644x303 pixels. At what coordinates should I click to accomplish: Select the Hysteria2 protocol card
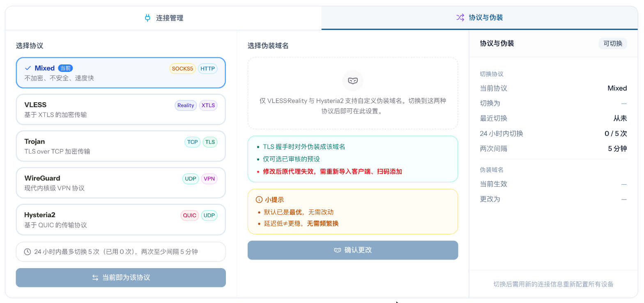121,220
